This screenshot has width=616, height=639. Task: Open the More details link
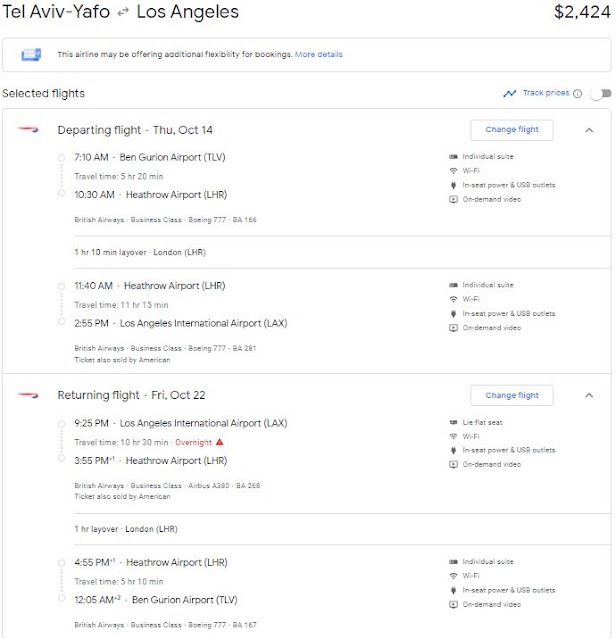pyautogui.click(x=319, y=54)
